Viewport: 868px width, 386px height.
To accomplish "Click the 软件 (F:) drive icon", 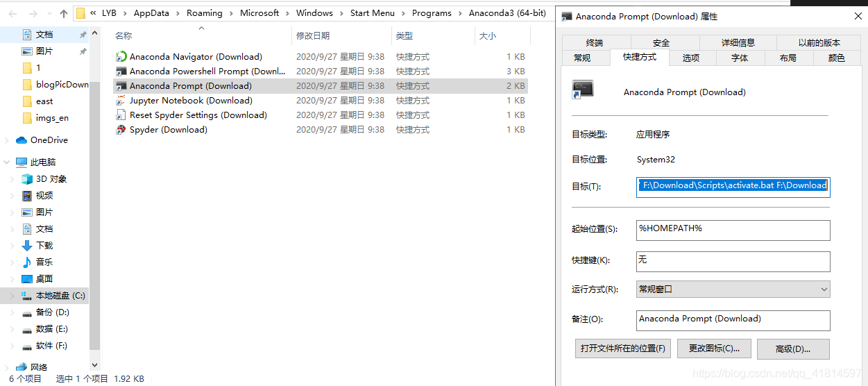I will pyautogui.click(x=27, y=346).
